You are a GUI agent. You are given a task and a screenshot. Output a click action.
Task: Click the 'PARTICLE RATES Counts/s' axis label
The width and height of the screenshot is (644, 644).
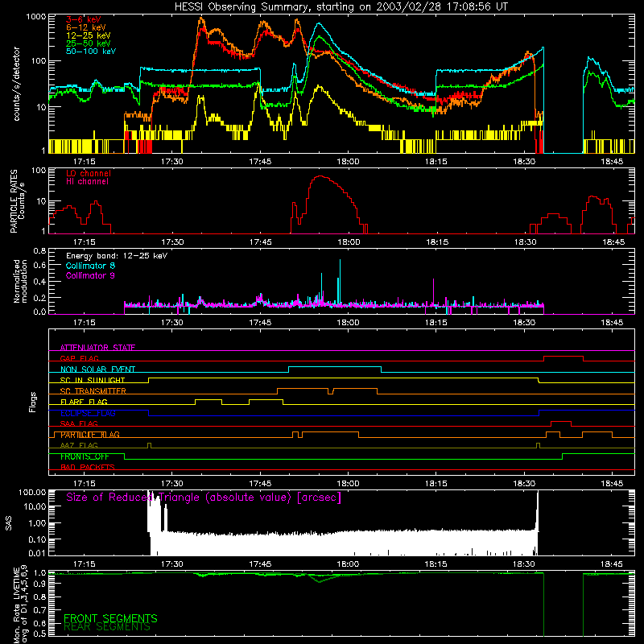pos(17,201)
